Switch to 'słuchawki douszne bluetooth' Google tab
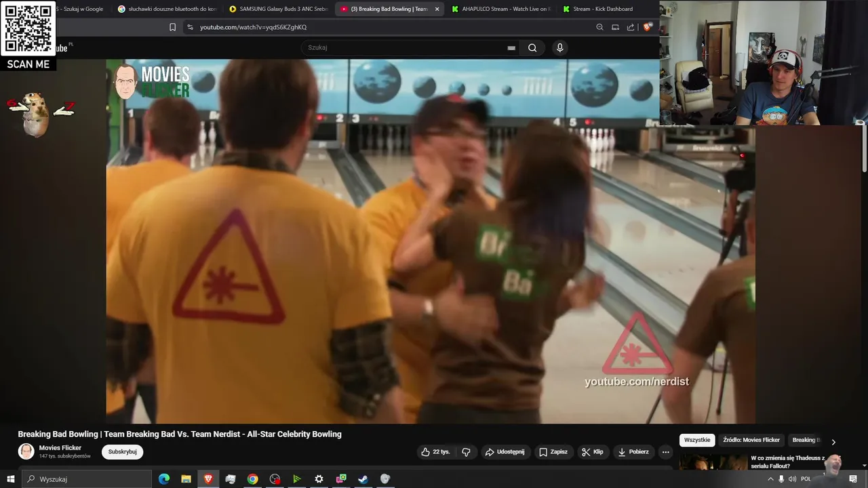Screen dimensions: 868x488 coord(166,9)
